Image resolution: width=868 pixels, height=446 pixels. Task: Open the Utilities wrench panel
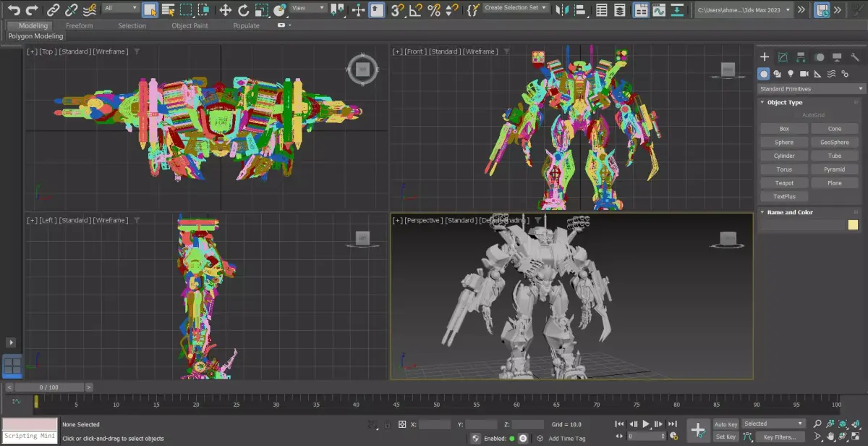click(x=855, y=57)
